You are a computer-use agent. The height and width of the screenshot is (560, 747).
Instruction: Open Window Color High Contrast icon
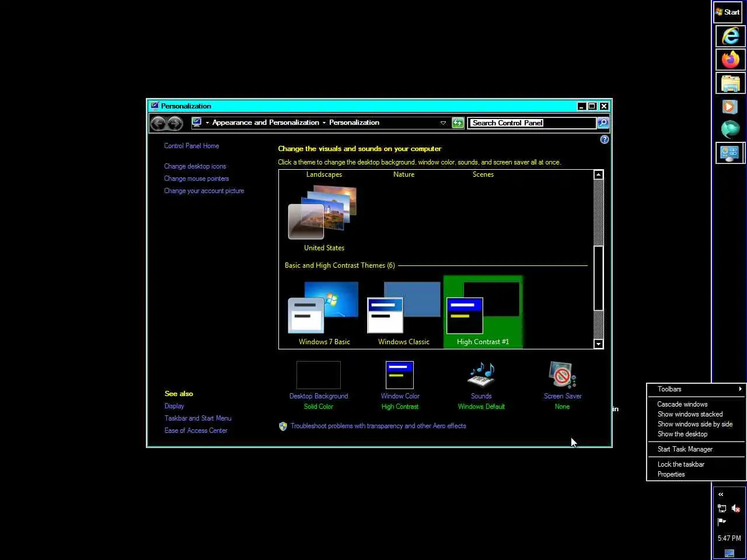tap(400, 375)
